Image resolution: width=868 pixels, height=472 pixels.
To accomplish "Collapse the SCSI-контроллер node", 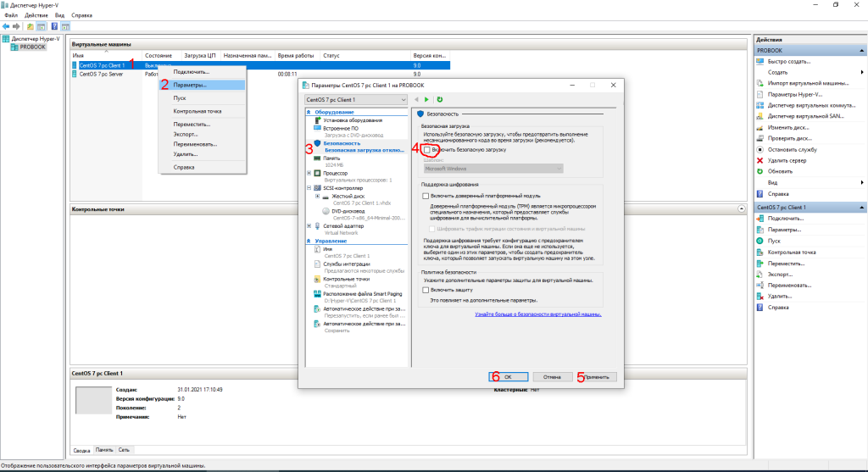I will 309,188.
